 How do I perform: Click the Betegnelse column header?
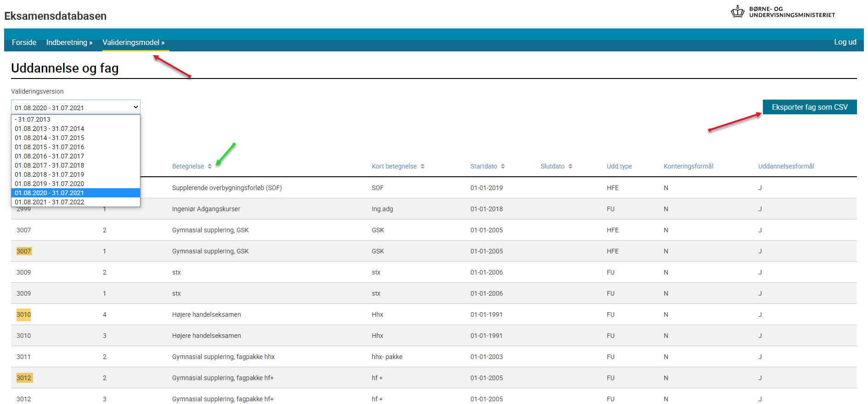[x=188, y=166]
